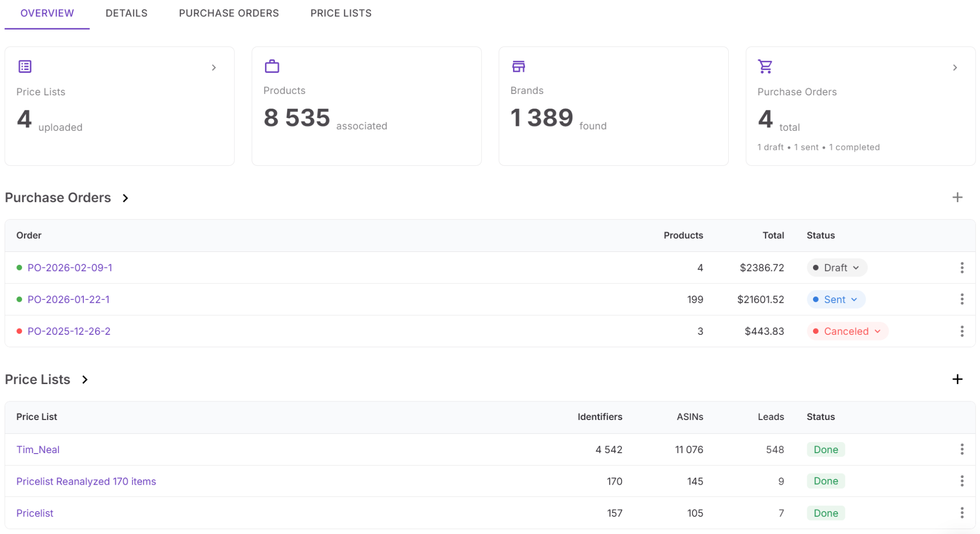Open the Pricelist Reanalyzed 170 items link
Viewport: 980px width, 534px height.
pyautogui.click(x=86, y=481)
